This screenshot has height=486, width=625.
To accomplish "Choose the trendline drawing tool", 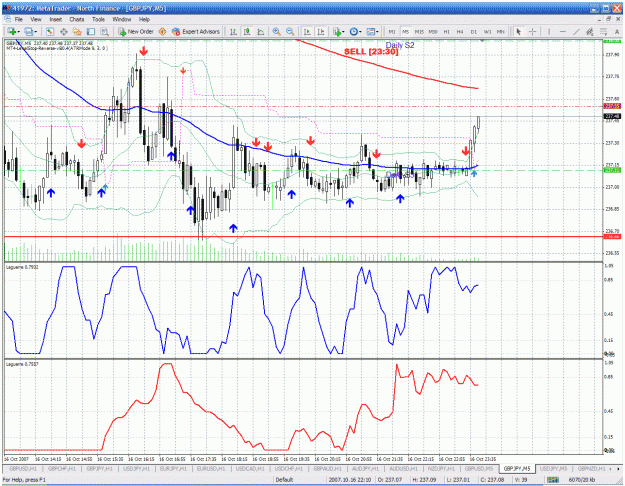I will [x=576, y=31].
